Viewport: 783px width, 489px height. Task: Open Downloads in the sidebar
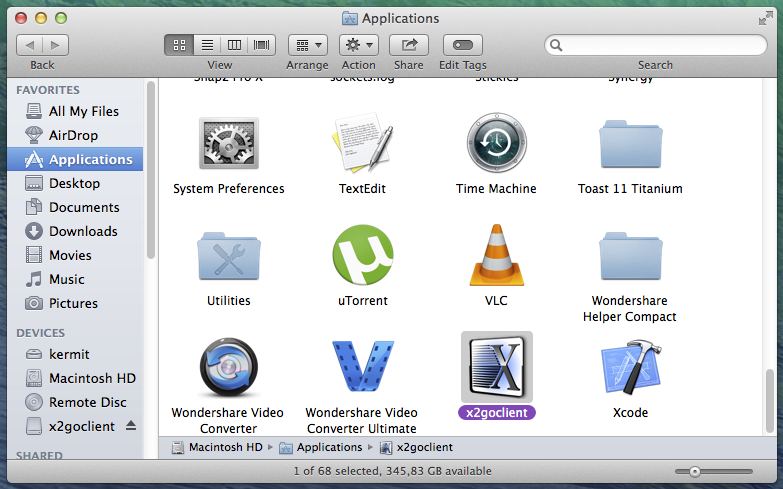tap(83, 231)
